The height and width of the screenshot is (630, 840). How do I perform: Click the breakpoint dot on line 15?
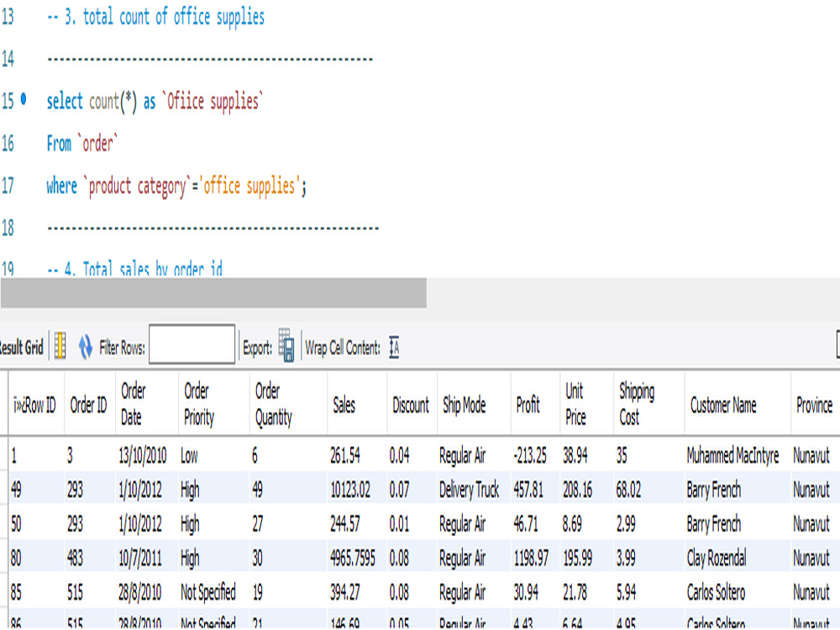pos(23,99)
